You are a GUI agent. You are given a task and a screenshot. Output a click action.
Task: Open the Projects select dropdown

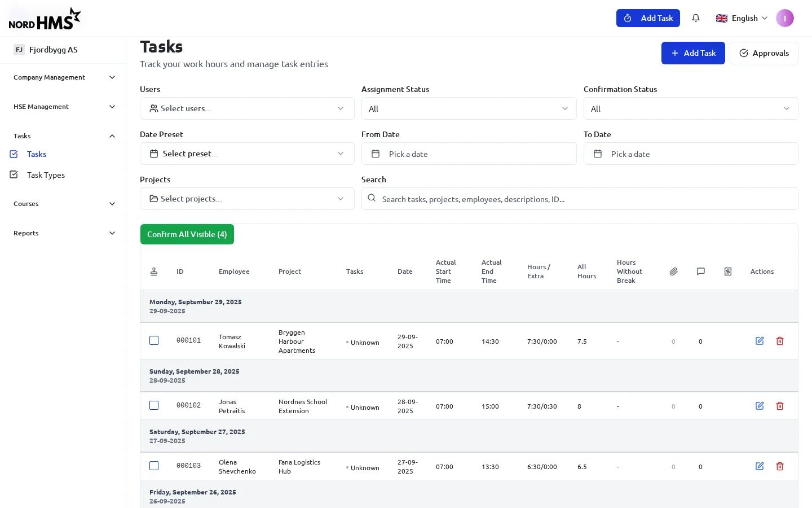tap(247, 199)
